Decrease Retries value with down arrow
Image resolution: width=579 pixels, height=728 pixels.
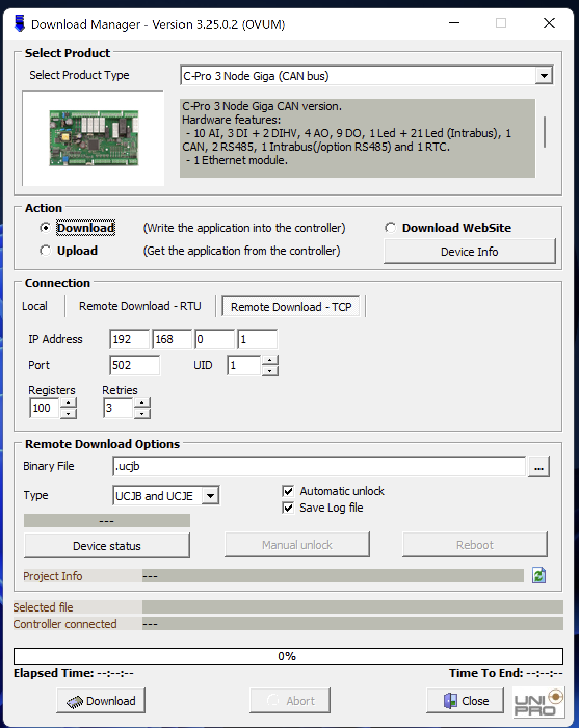(142, 413)
